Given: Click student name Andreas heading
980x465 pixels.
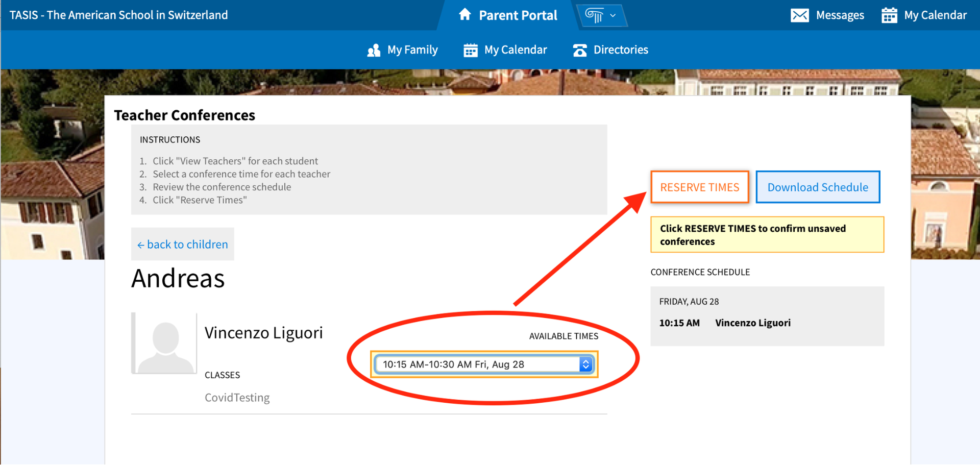Looking at the screenshot, I should point(178,278).
